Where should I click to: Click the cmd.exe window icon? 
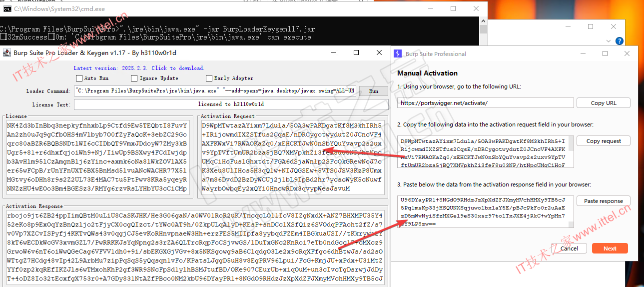click(x=7, y=8)
